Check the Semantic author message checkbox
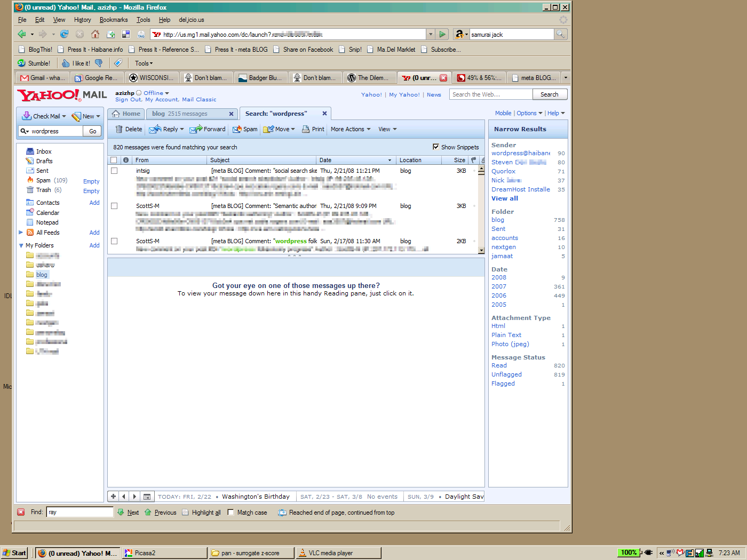This screenshot has height=560, width=747. pos(114,206)
